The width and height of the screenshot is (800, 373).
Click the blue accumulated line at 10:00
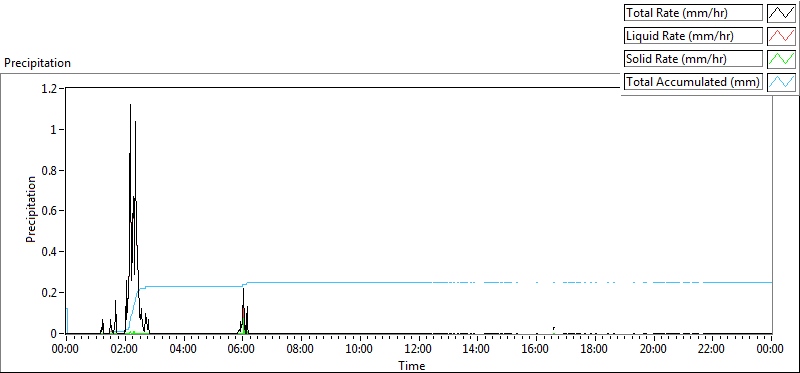tap(360, 282)
